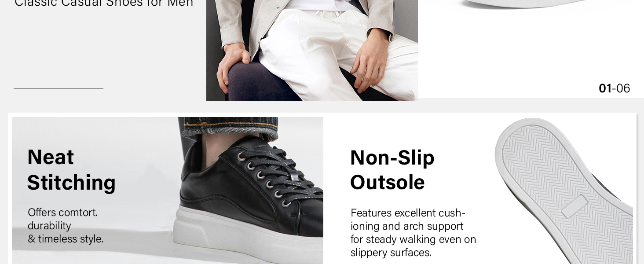Open the white outsole tread image

[x=564, y=191]
